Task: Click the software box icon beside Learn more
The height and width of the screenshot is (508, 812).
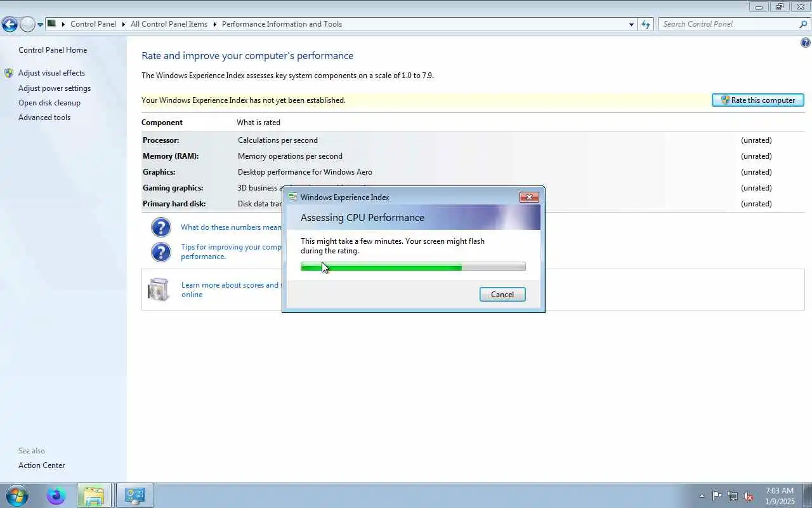Action: pos(159,290)
